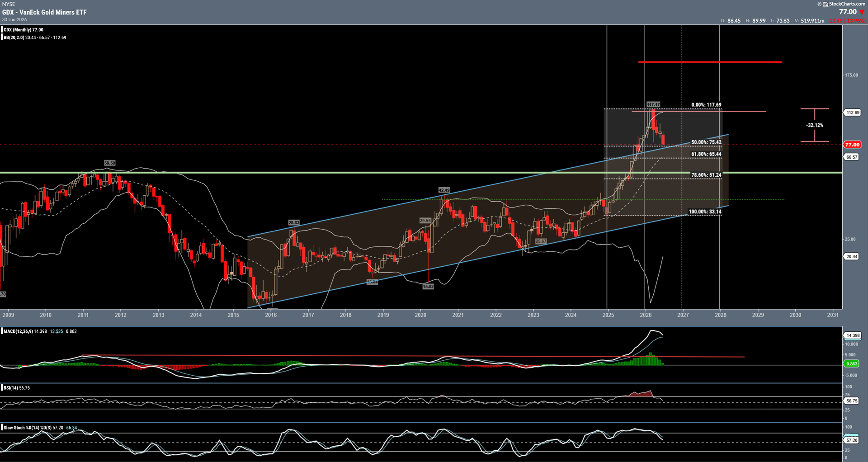868x462 pixels.
Task: Click the '25.00' price axis label
Action: [850, 239]
